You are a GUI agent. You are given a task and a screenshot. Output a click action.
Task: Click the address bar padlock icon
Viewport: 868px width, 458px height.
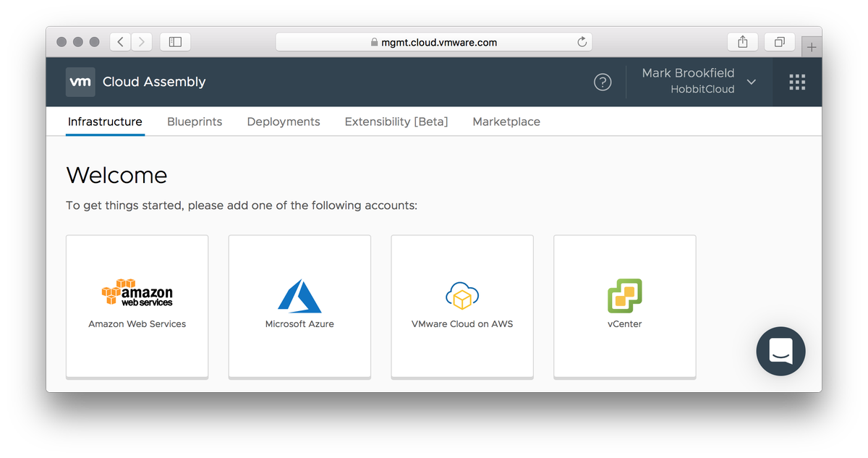coord(374,43)
